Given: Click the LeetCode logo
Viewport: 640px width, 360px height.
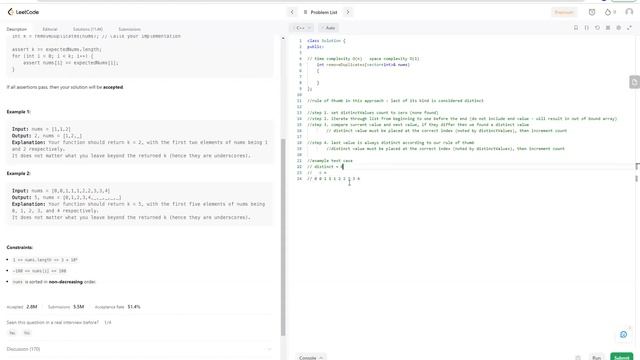Looking at the screenshot, I should click(x=23, y=12).
